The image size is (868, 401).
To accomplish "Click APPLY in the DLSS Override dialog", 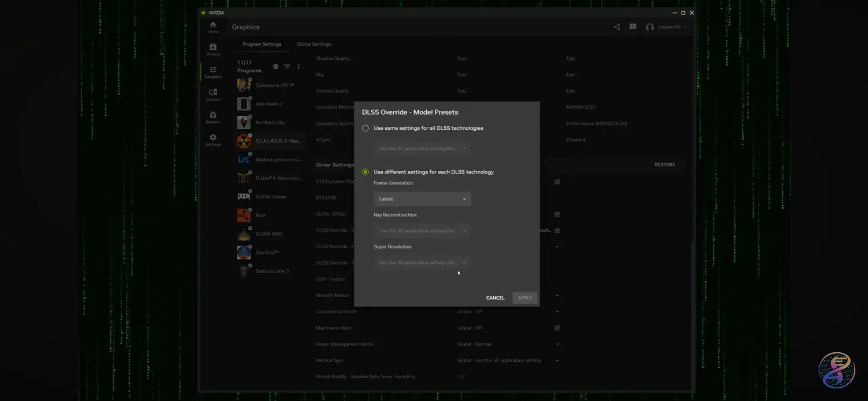I will (x=525, y=298).
